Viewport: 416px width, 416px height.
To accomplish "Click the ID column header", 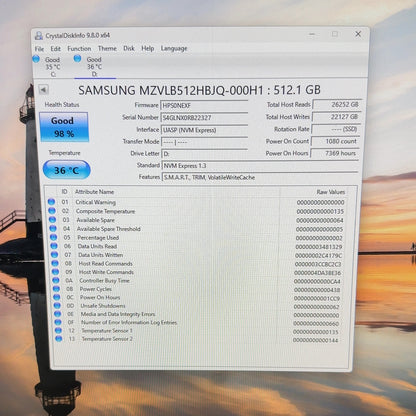I will pyautogui.click(x=64, y=192).
